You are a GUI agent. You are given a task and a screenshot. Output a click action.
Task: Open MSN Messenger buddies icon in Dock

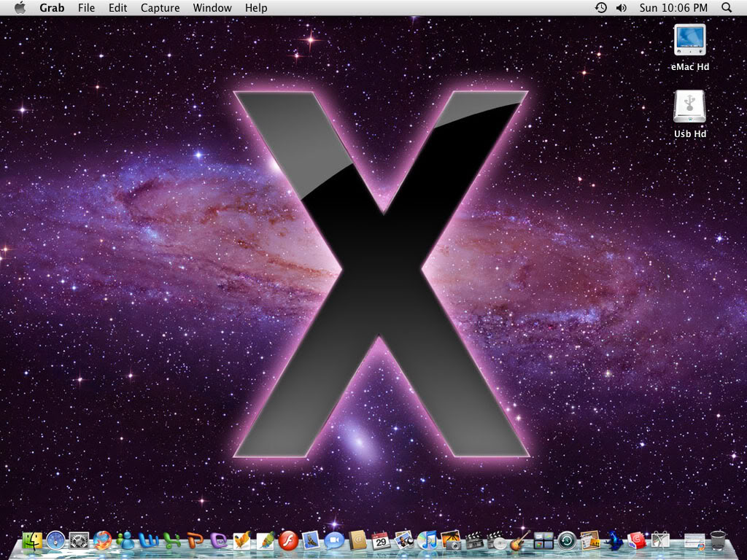pos(125,541)
